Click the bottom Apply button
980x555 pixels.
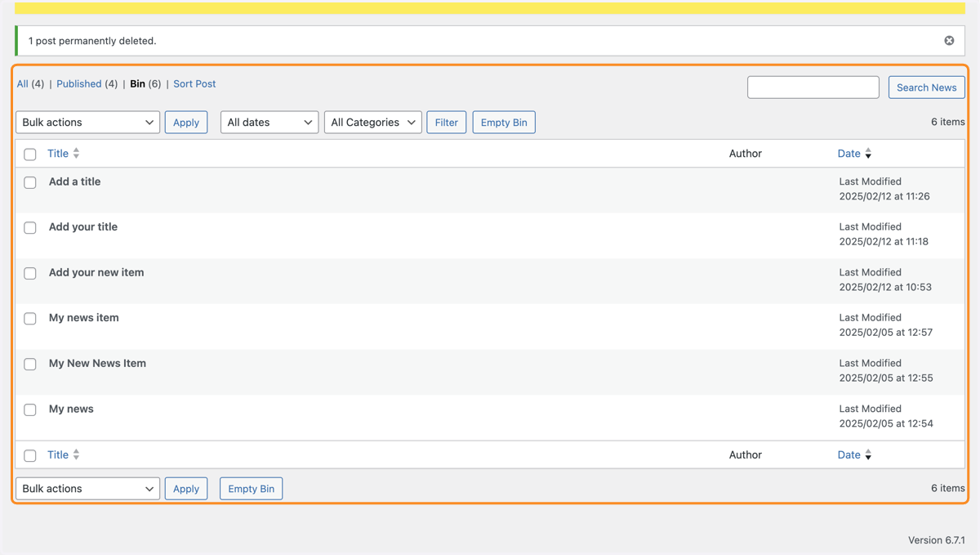click(186, 489)
